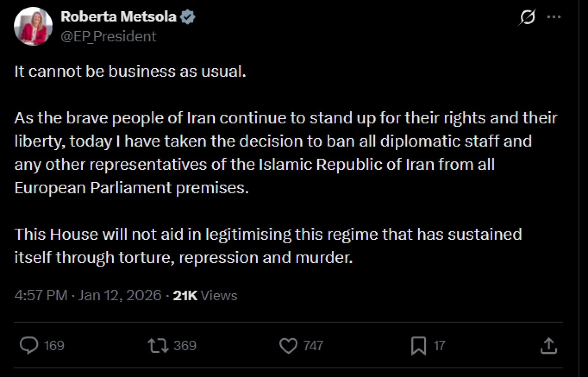Open the 4:57 PM Jan 12, 2026 timestamp
588x377 pixels.
pos(88,295)
